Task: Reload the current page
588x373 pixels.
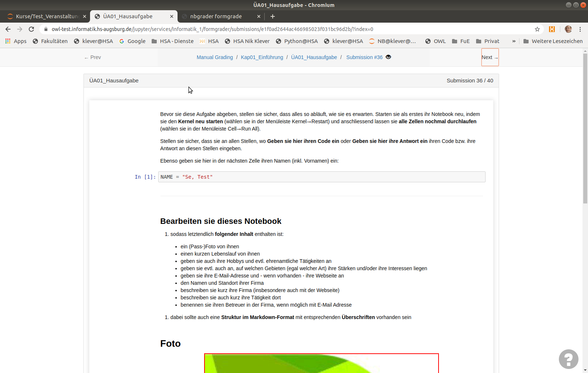Action: 31,29
